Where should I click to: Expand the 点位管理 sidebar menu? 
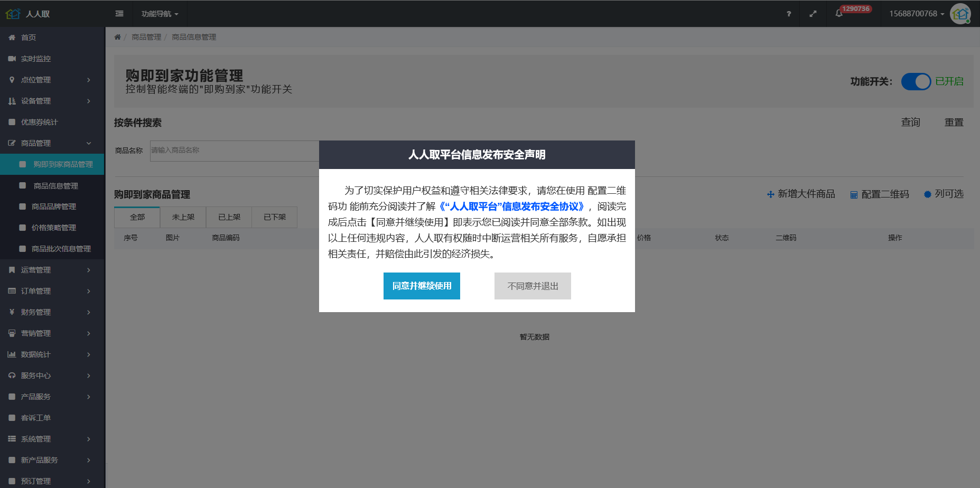(52, 80)
